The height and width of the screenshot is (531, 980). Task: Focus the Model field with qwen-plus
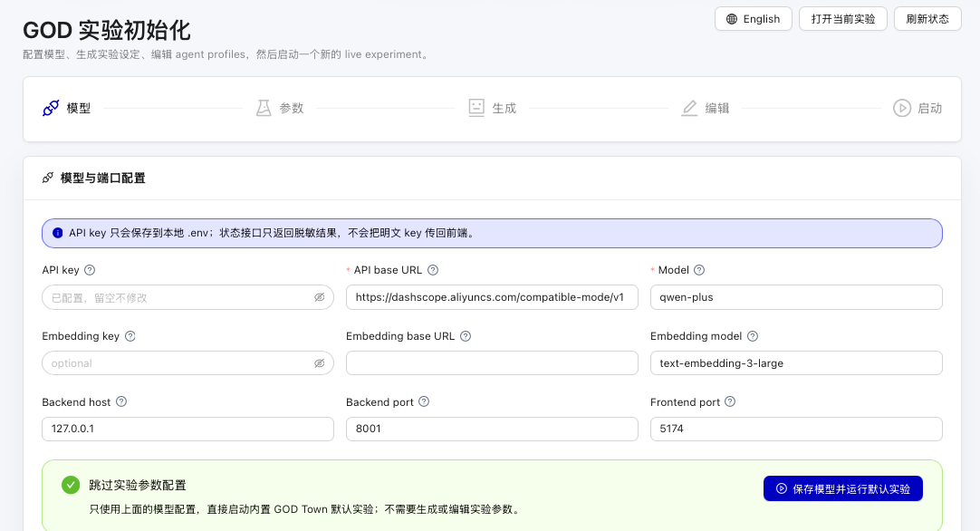796,298
